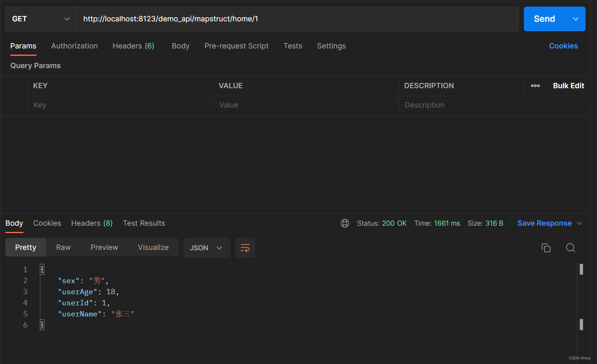
Task: Copy response body with the copy icon
Action: pyautogui.click(x=546, y=248)
